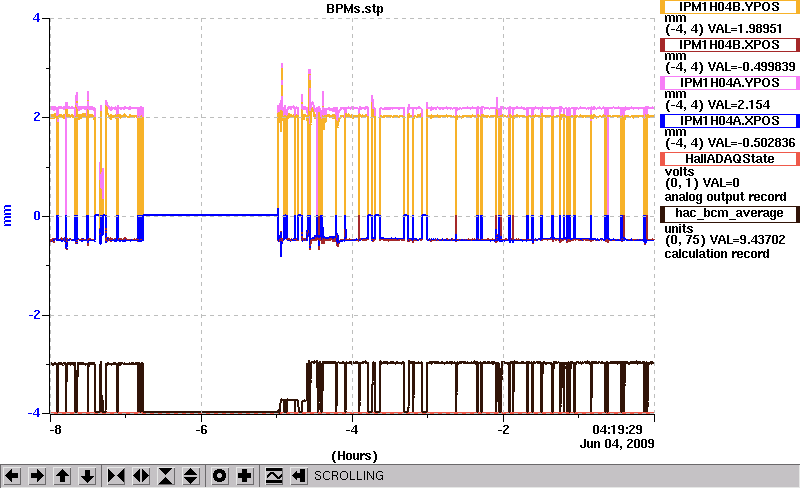Click the circle (auto-scale) toolbar icon
This screenshot has width=800, height=488.
click(219, 476)
